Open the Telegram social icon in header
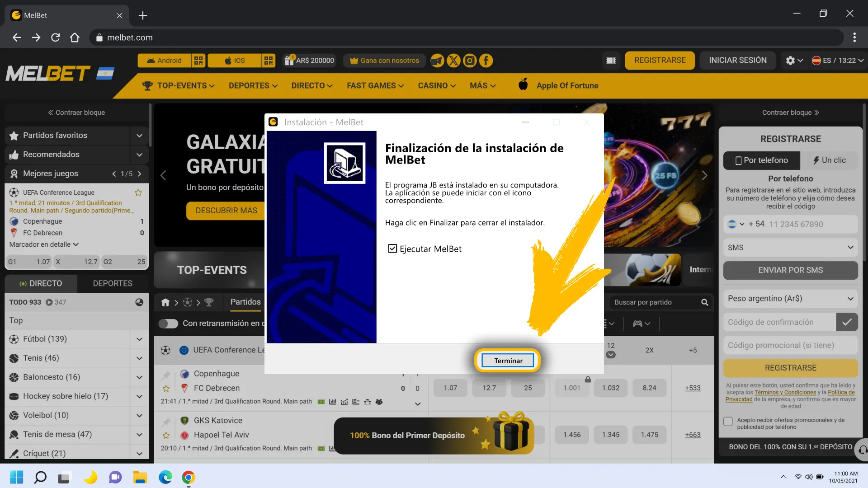This screenshot has height=488, width=868. tap(437, 61)
